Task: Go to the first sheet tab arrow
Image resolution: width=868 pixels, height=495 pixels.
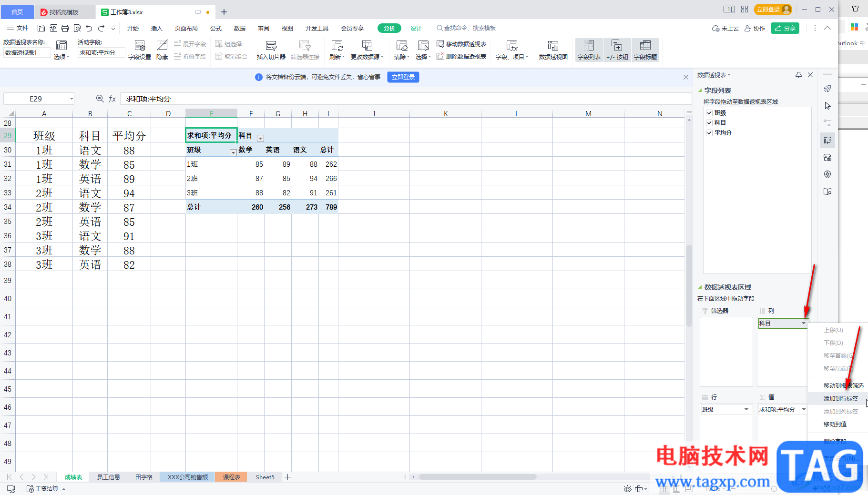Action: 9,477
